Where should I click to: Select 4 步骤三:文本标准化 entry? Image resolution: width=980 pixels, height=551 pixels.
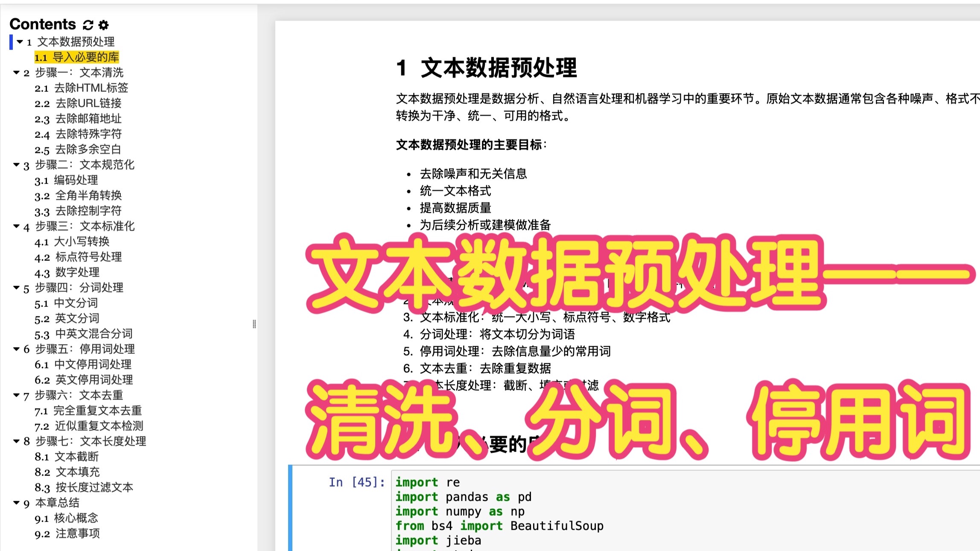pos(79,226)
